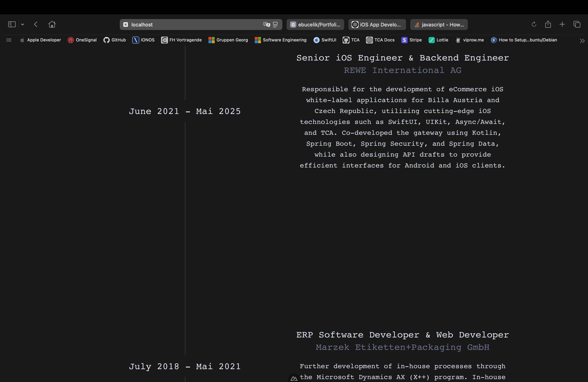The image size is (588, 382).
Task: Show the Reader view icon
Action: [275, 25]
